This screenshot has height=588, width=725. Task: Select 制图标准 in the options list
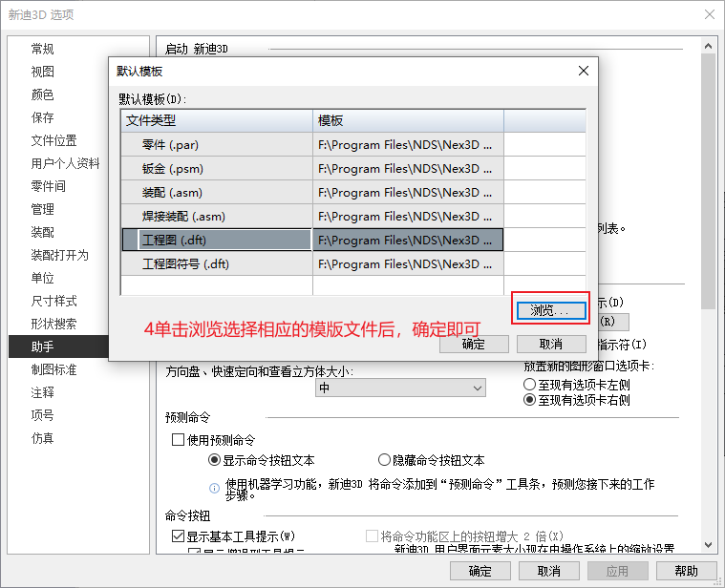[x=53, y=369]
